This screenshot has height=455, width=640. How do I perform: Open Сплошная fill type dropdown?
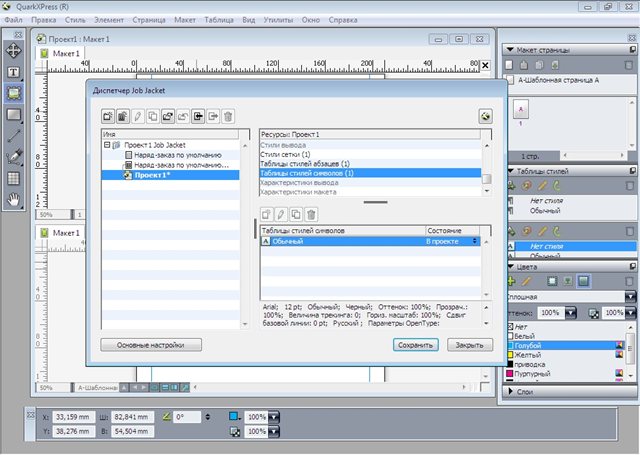tap(630, 297)
